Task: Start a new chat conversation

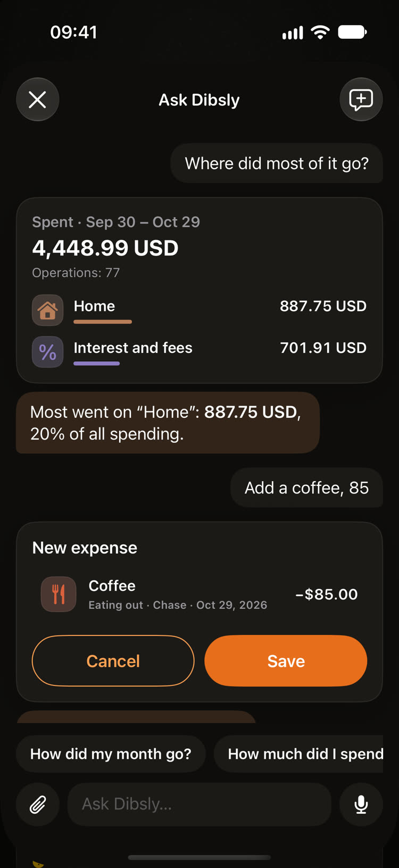Action: 361,100
